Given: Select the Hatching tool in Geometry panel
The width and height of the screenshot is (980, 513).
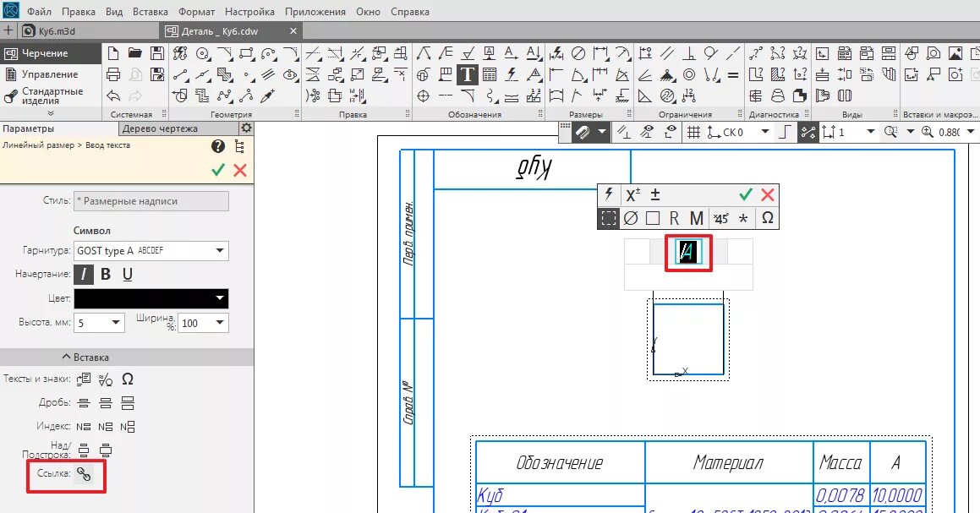Looking at the screenshot, I should point(224,75).
